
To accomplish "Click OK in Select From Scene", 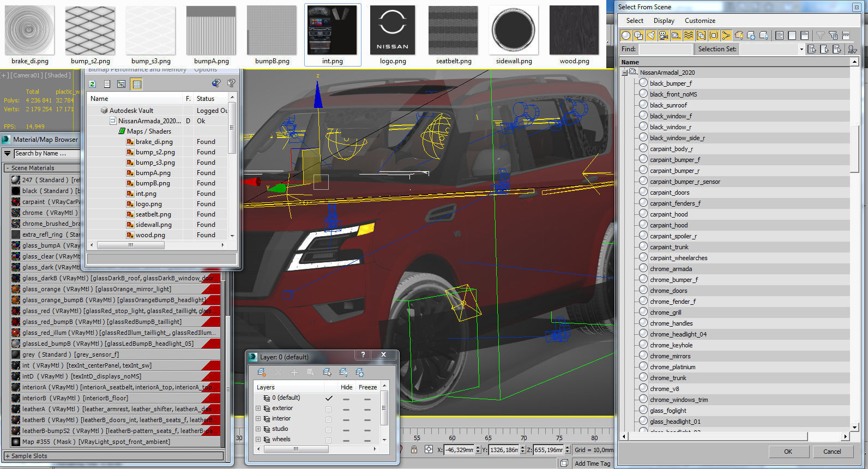I will (788, 452).
